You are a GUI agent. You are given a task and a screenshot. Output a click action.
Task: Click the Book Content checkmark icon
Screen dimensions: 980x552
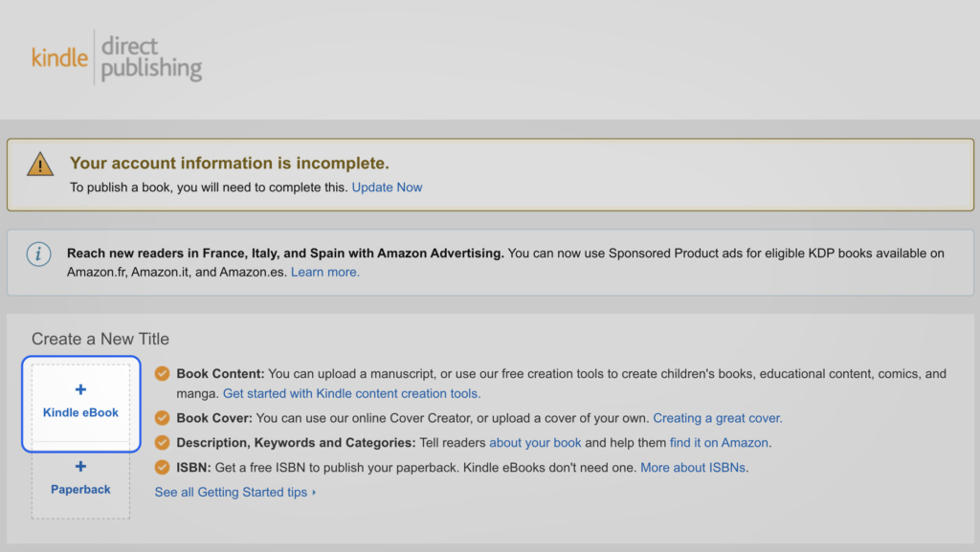pos(161,373)
